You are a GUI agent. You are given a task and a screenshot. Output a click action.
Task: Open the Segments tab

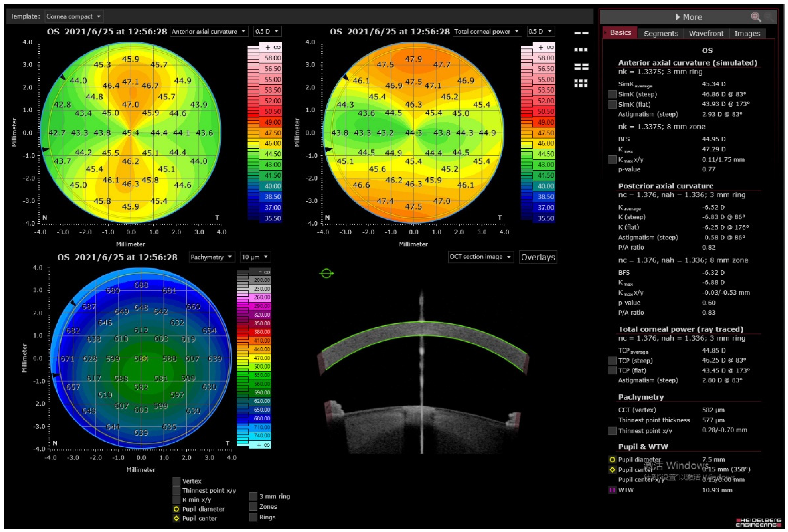click(x=661, y=34)
